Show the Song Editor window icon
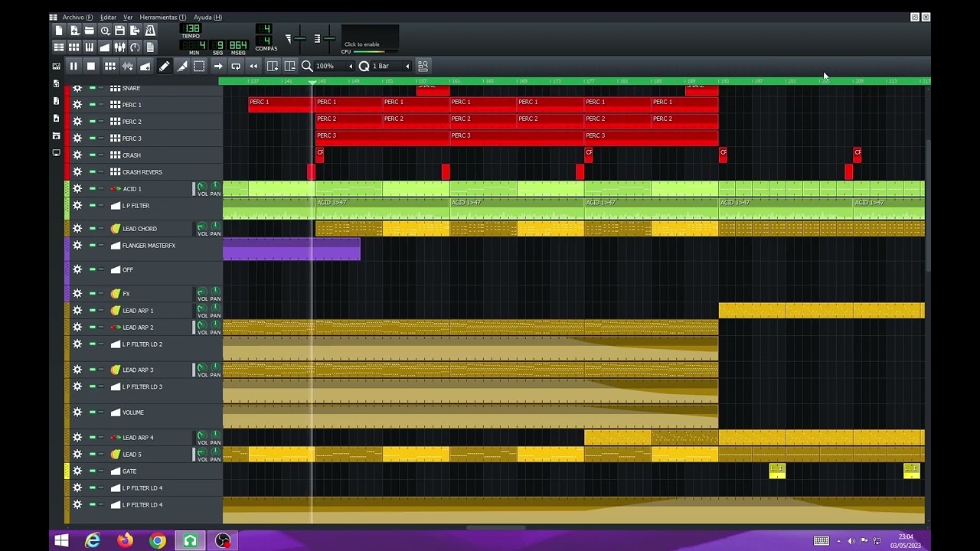Image resolution: width=980 pixels, height=551 pixels. (59, 47)
